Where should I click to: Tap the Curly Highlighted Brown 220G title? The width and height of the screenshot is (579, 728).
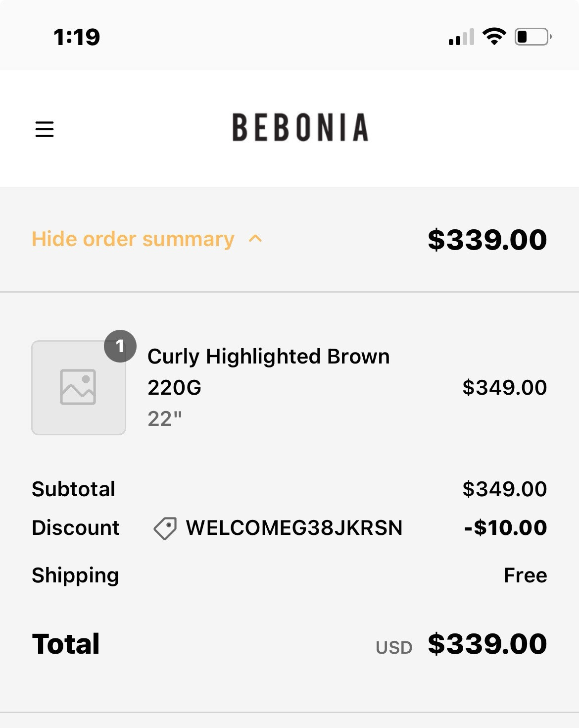pyautogui.click(x=269, y=371)
